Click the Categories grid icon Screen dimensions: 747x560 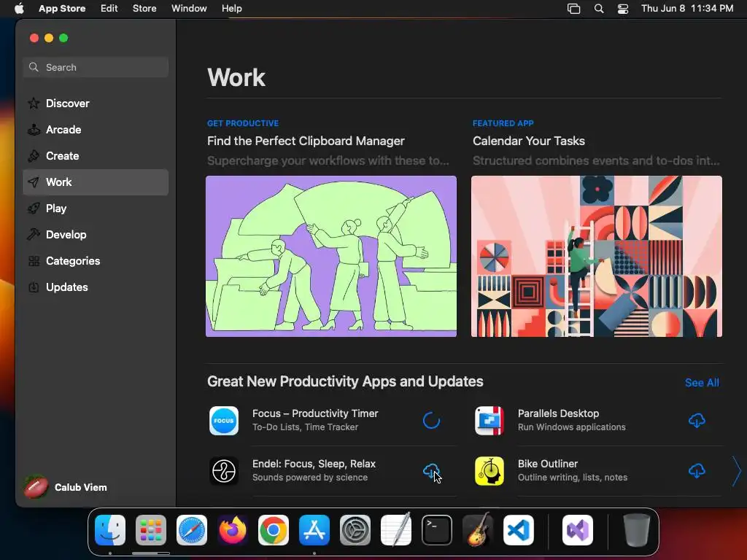tap(34, 261)
